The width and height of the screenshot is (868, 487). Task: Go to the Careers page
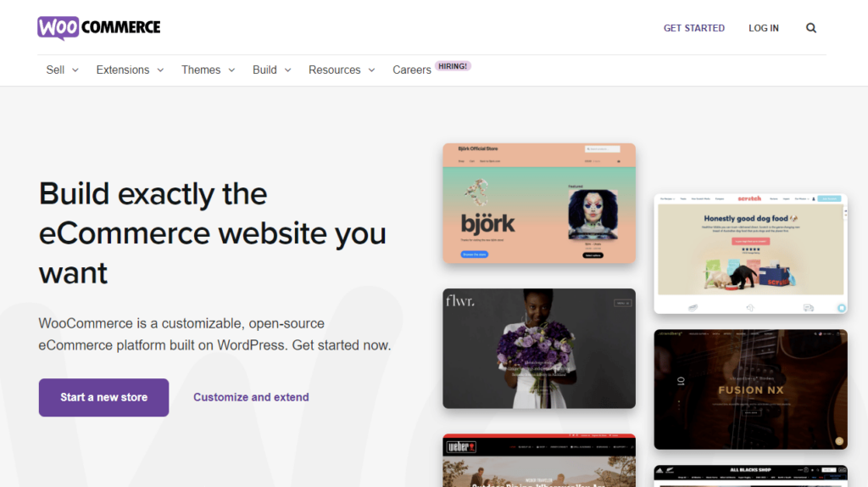pyautogui.click(x=412, y=70)
